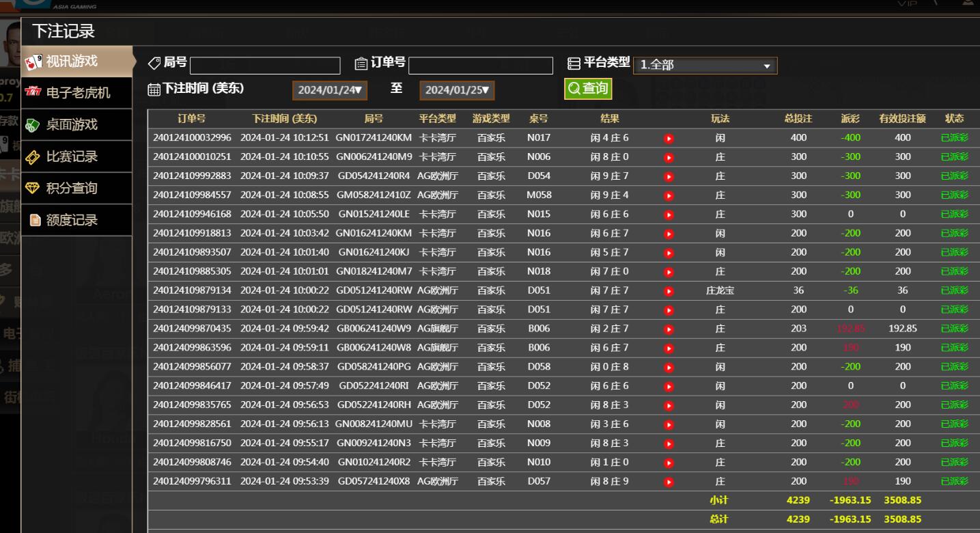The image size is (980, 533).
Task: Click the list icon beside 平台类型
Action: coord(574,64)
